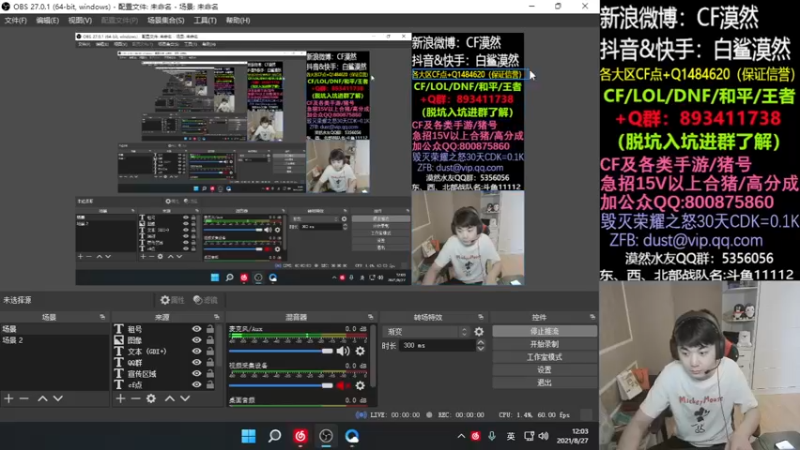The height and width of the screenshot is (450, 800).
Task: Move the scene down in the Scenes list
Action: 58,398
